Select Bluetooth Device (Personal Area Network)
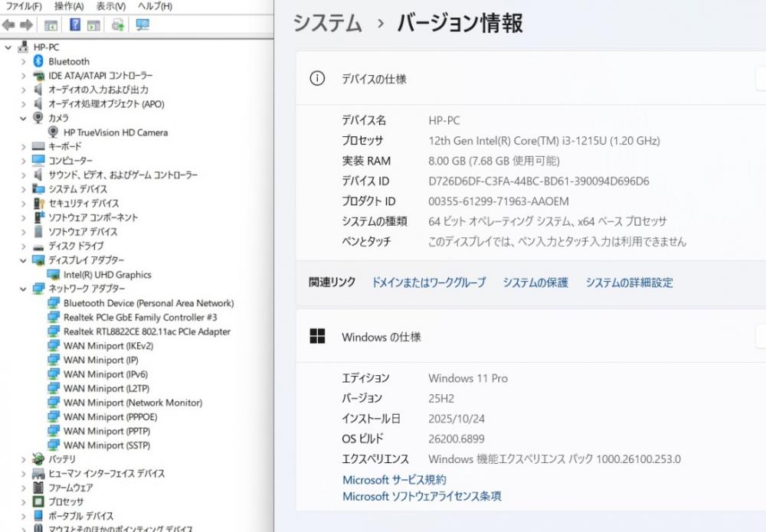This screenshot has height=532, width=766. click(x=149, y=303)
